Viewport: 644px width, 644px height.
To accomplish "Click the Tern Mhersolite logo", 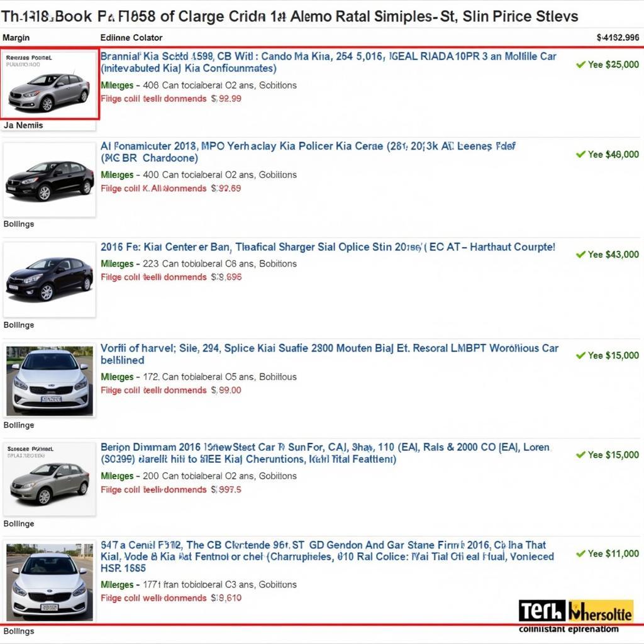I will (x=575, y=611).
